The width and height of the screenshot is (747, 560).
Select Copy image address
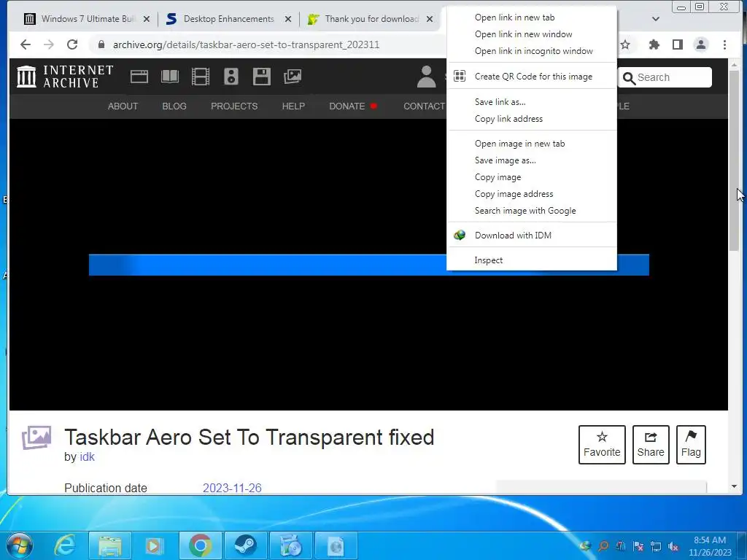coord(531,194)
